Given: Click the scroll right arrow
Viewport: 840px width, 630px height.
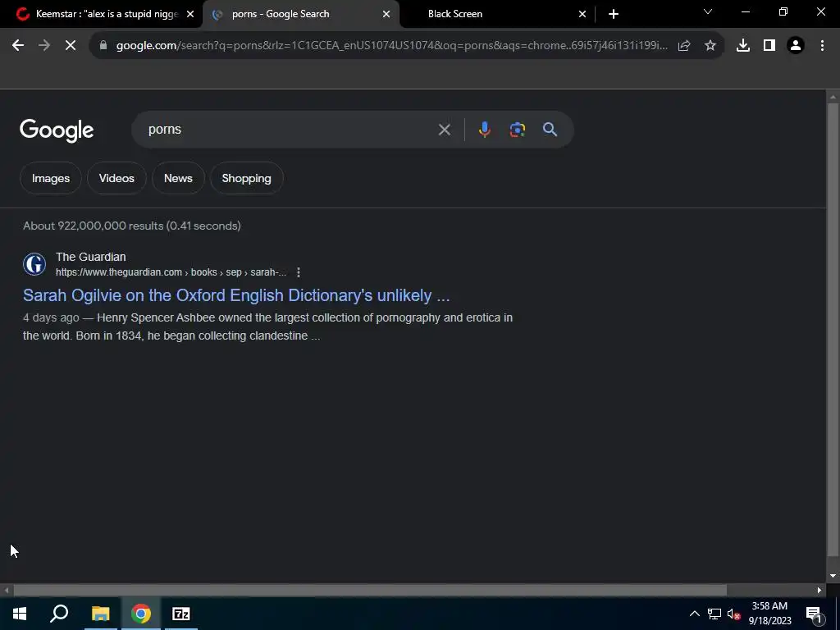Looking at the screenshot, I should point(819,590).
